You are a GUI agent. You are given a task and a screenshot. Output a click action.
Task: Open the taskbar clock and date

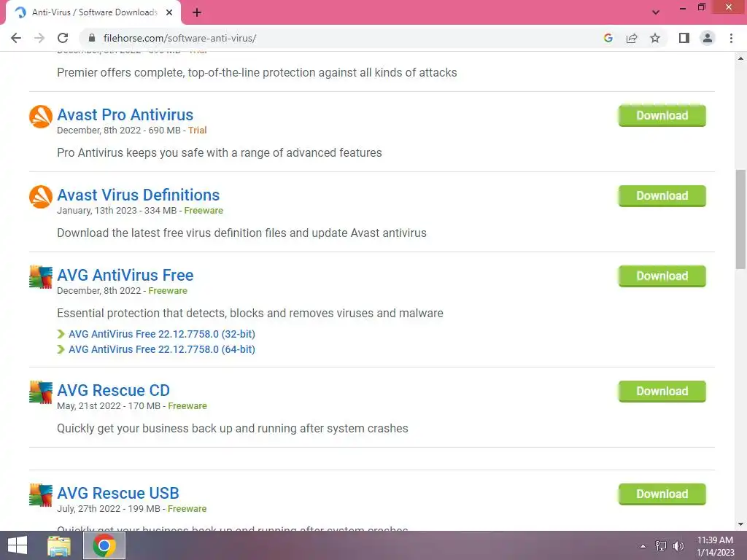[715, 546]
